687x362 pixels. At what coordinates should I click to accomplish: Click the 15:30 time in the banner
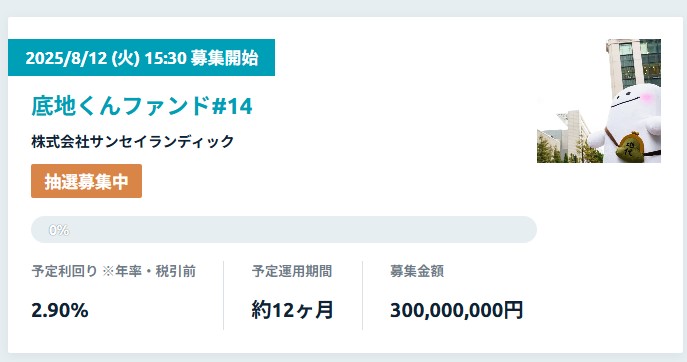coord(166,58)
